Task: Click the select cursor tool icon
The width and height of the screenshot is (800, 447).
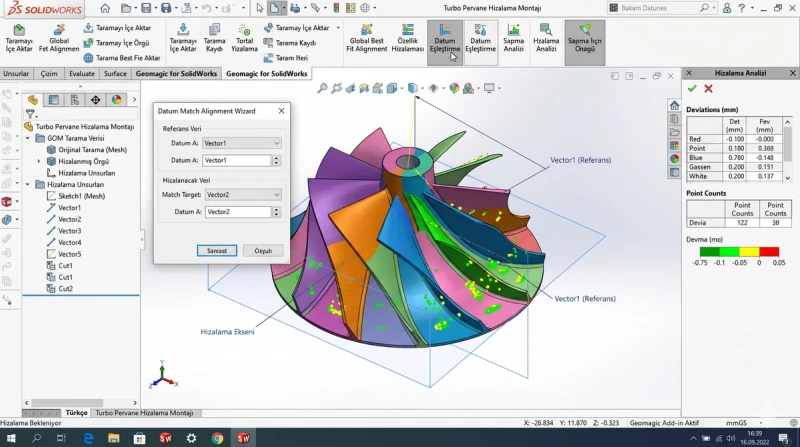Action: [259, 8]
